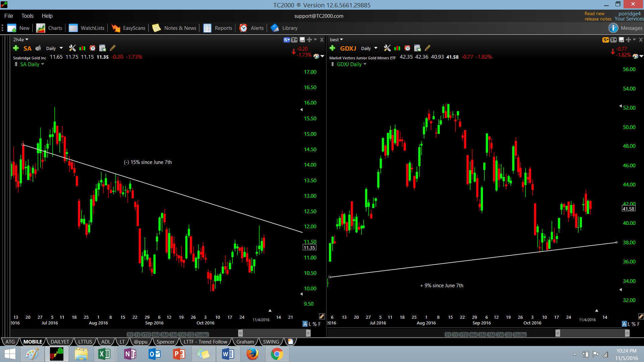Select the 1Y range on GDXJ chart
644x362 pixels.
pyautogui.click(x=455, y=335)
